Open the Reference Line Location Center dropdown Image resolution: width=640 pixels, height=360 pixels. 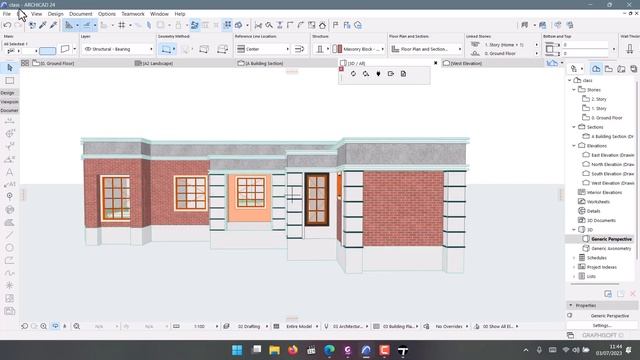coord(263,49)
